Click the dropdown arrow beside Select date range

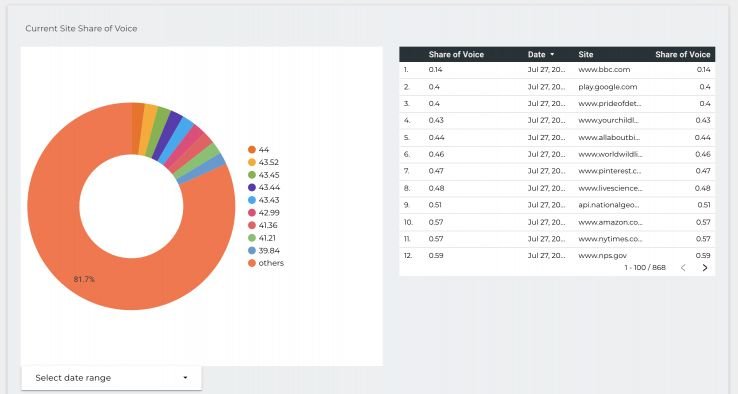(x=185, y=378)
